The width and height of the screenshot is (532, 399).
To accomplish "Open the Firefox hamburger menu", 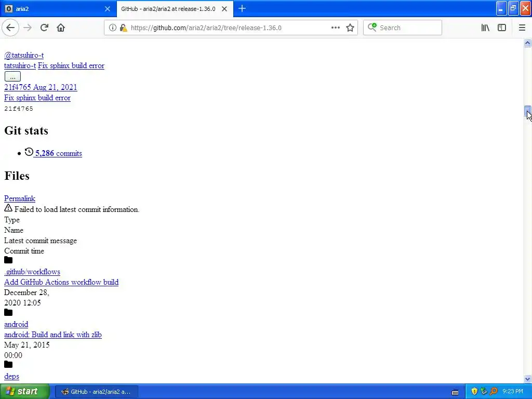I will pos(522,28).
